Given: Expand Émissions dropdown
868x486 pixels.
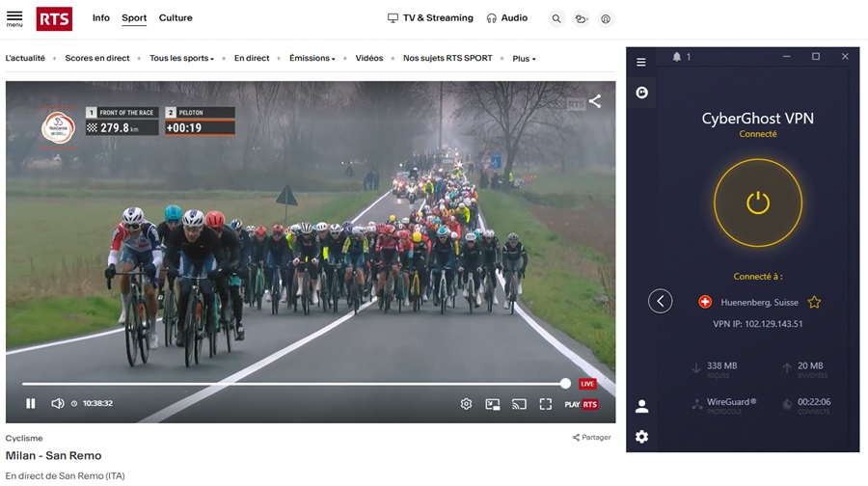Looking at the screenshot, I should 312,58.
